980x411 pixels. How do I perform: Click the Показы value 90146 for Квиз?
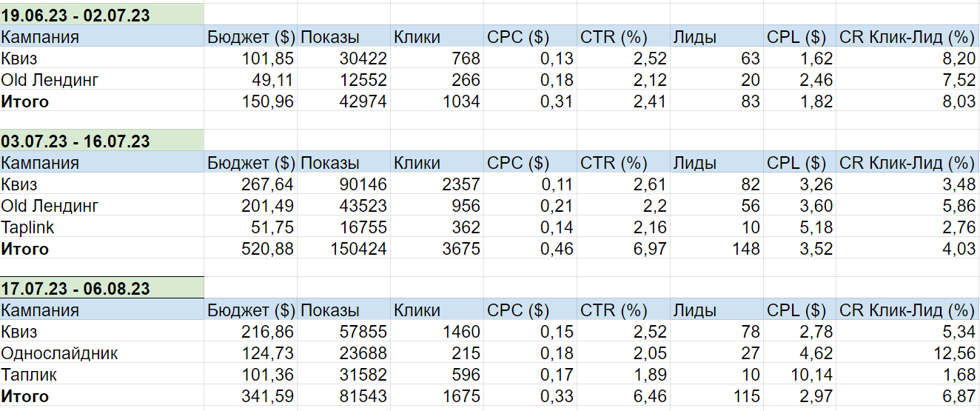344,184
